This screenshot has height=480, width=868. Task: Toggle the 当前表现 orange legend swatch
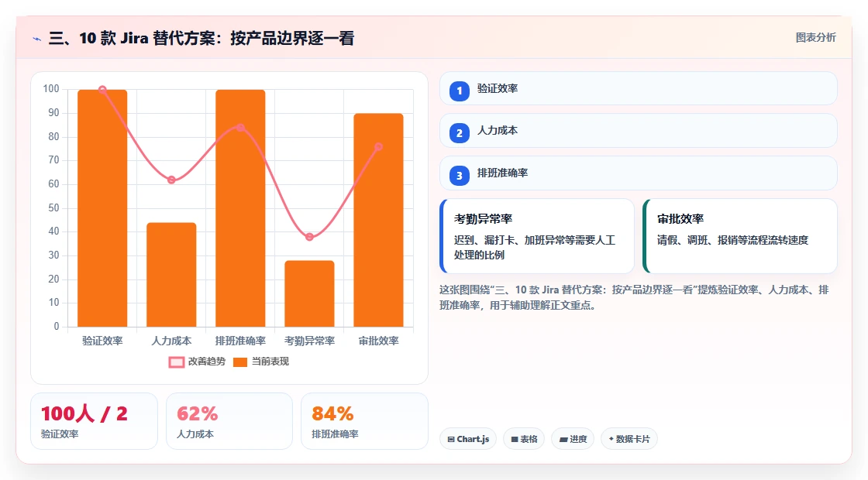(239, 362)
